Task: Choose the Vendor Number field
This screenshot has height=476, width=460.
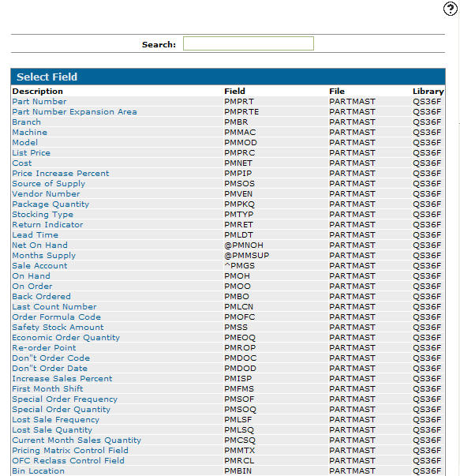Action: (x=46, y=194)
